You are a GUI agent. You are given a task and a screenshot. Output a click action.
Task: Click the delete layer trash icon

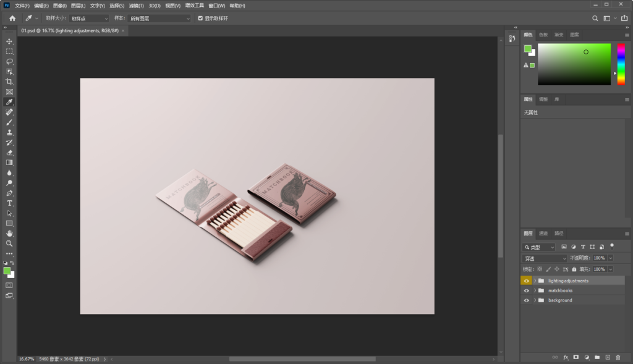[x=618, y=357]
